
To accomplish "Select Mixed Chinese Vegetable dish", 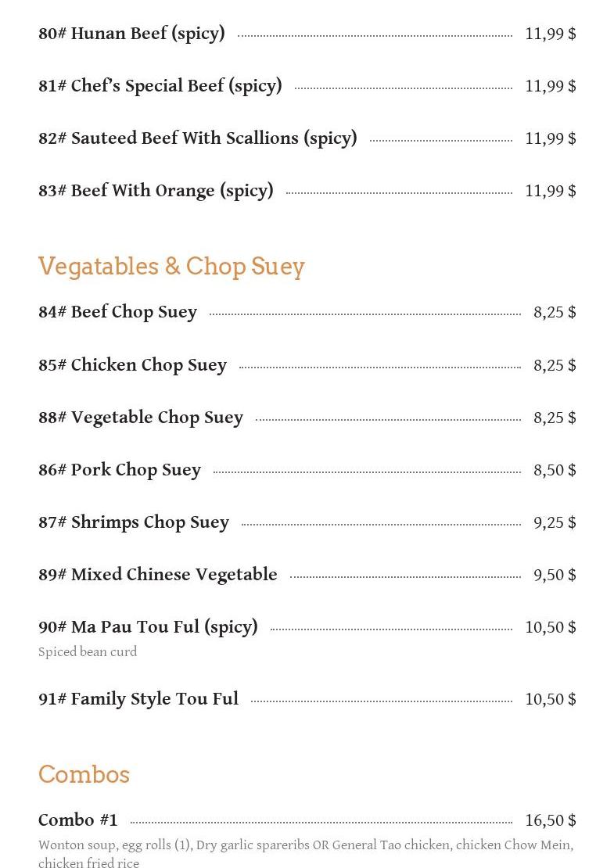I will pos(158,575).
